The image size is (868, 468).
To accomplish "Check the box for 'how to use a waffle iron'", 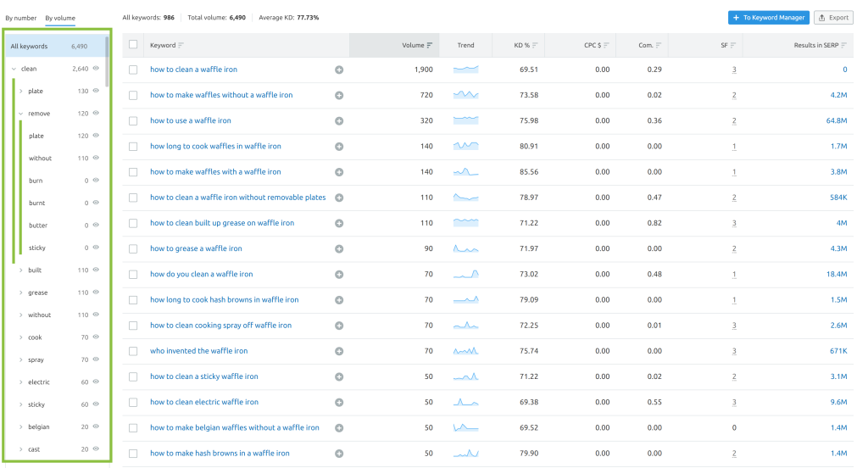I will point(133,121).
